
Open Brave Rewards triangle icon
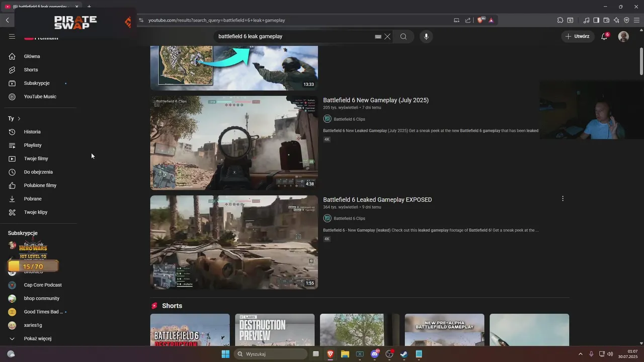point(491,20)
